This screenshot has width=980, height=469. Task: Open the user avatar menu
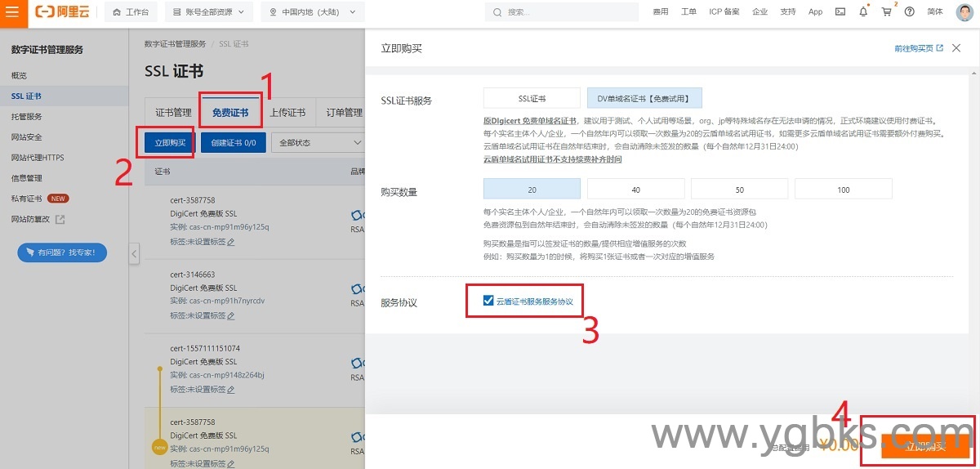pos(964,12)
